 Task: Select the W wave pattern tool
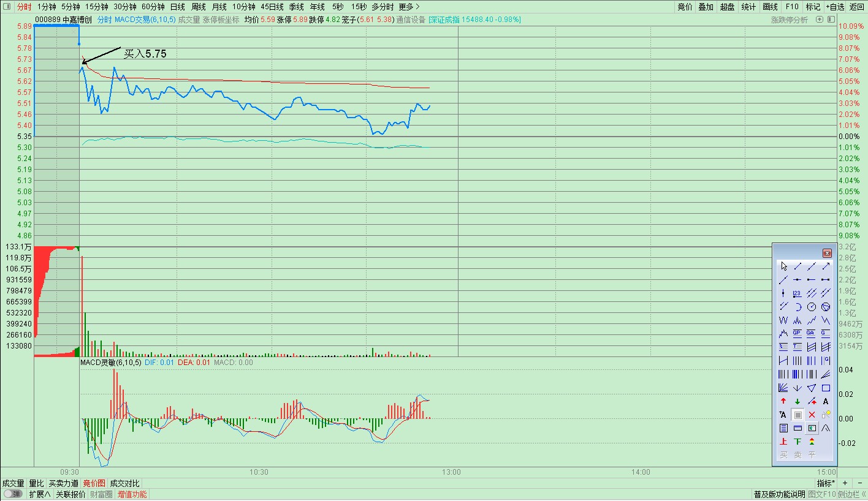pyautogui.click(x=783, y=320)
